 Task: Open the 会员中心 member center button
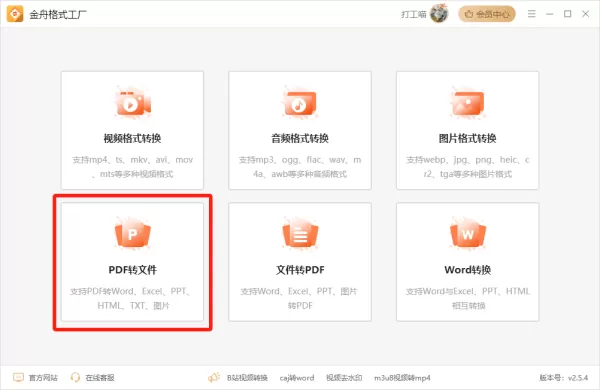coord(487,14)
